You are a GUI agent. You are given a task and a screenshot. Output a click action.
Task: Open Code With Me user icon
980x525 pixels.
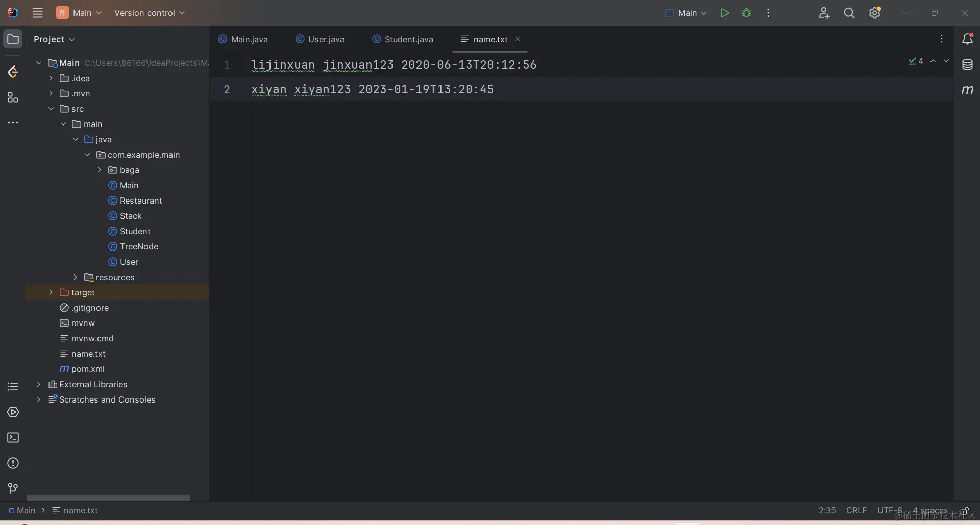tap(824, 13)
